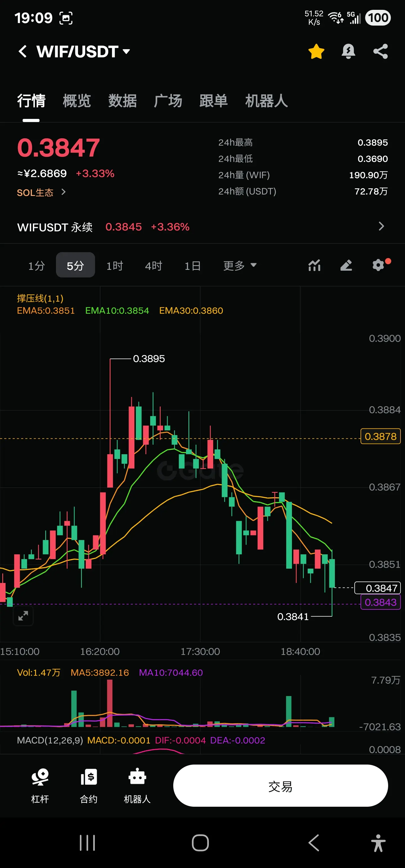Select the 1日 timeframe

193,266
